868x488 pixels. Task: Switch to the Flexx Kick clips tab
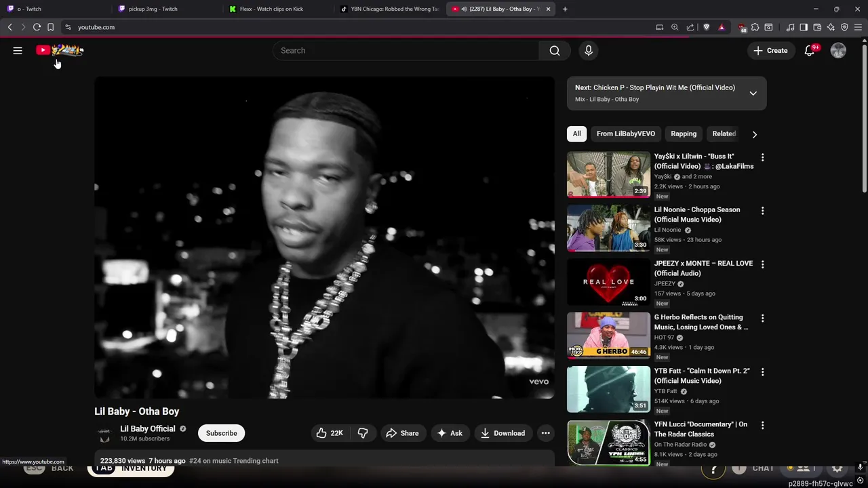tap(278, 9)
